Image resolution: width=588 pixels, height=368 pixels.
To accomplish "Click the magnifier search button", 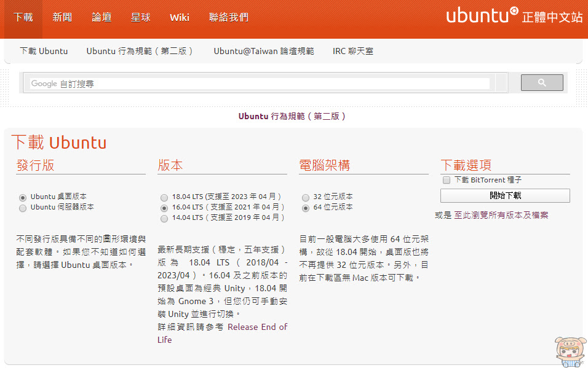I will click(542, 82).
